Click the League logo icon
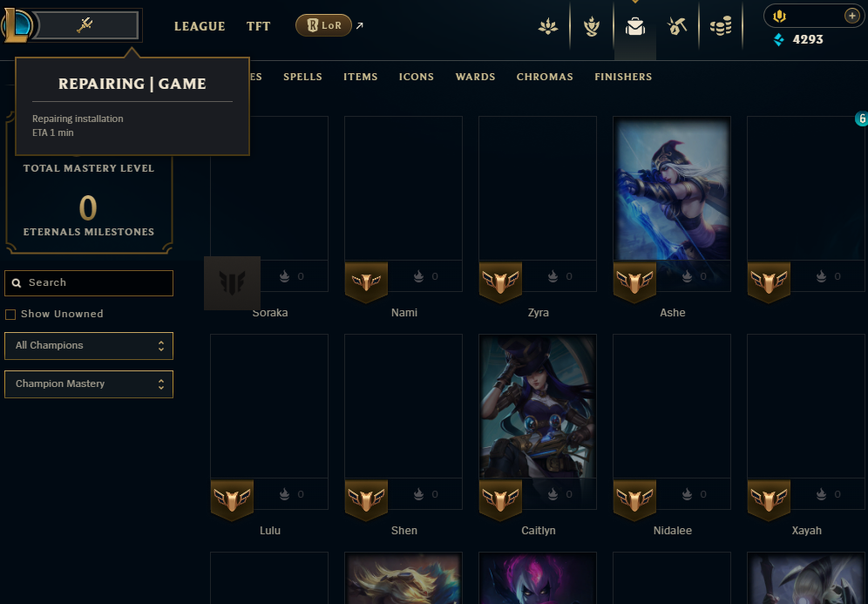The width and height of the screenshot is (868, 604). pos(17,25)
